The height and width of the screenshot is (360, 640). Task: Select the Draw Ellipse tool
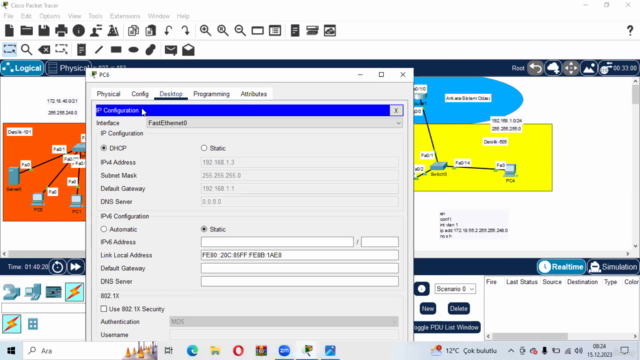(x=133, y=50)
